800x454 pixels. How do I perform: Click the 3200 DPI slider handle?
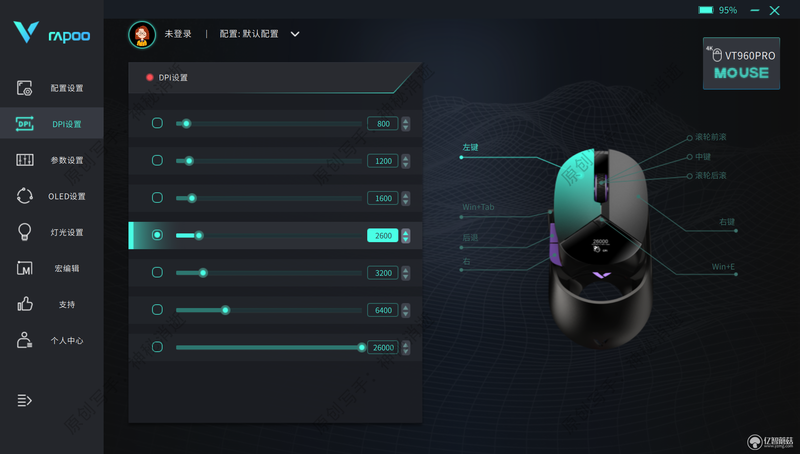203,273
